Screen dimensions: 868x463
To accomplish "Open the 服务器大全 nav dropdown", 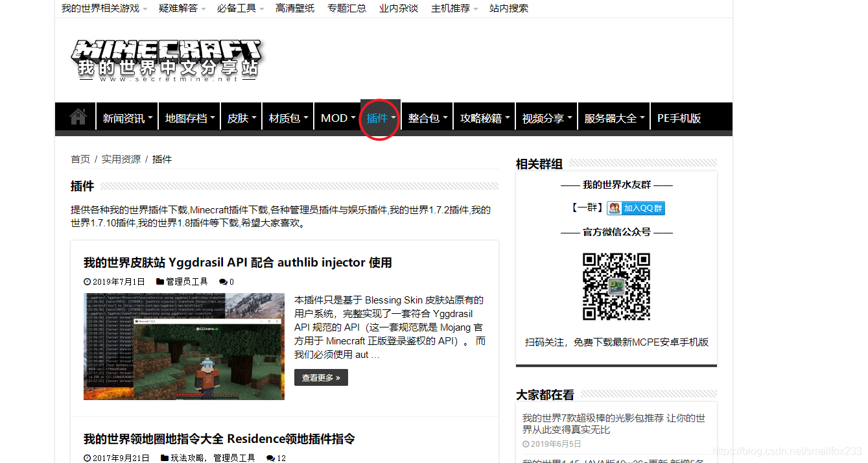I will coord(614,118).
